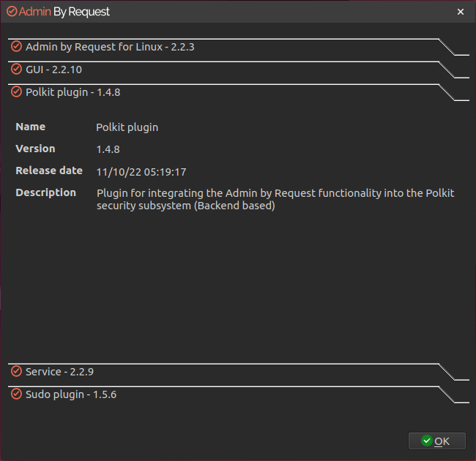476x461 pixels.
Task: Select the version value 1.4.8
Action: coord(108,149)
